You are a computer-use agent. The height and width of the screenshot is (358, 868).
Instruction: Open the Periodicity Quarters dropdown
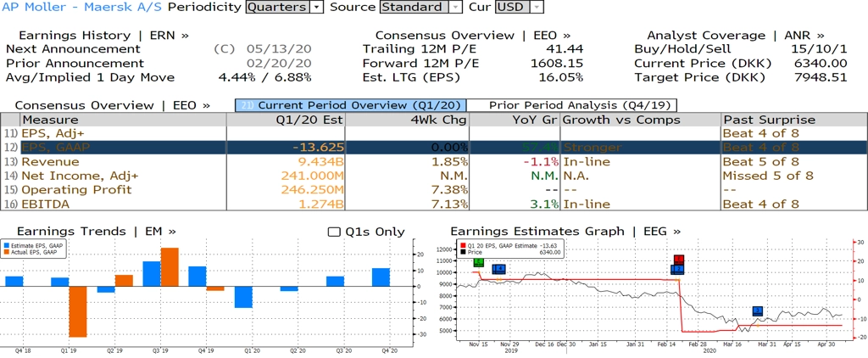[284, 7]
